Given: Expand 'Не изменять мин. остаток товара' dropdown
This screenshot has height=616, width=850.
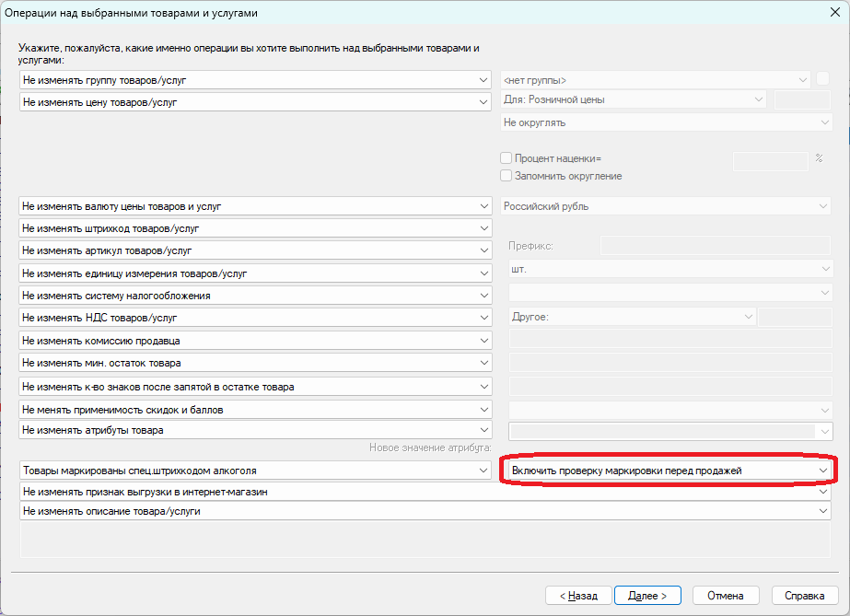Looking at the screenshot, I should [255, 363].
